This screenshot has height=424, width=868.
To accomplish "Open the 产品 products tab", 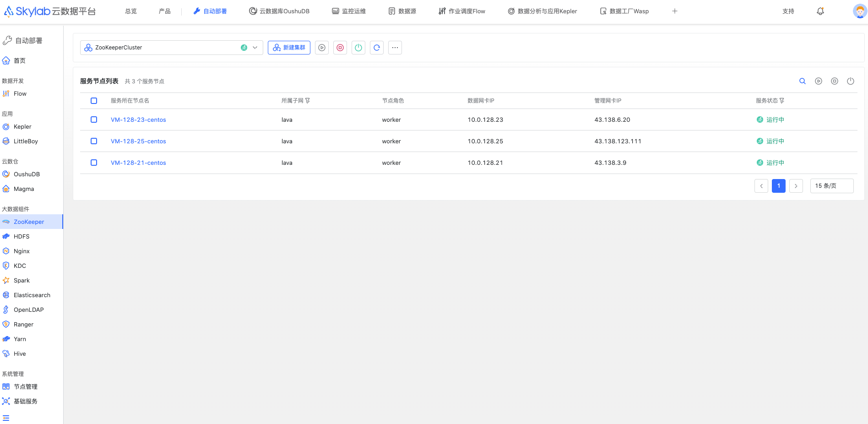I will click(x=165, y=11).
